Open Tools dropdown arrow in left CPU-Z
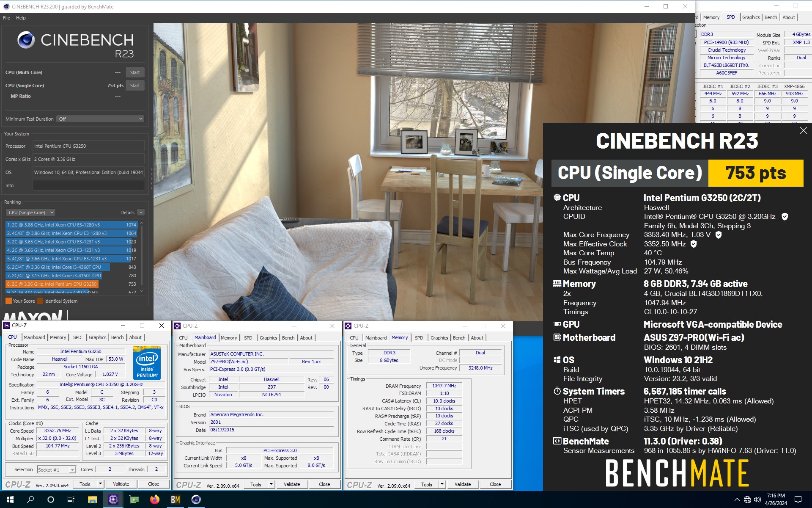The width and height of the screenshot is (812, 508). [100, 484]
